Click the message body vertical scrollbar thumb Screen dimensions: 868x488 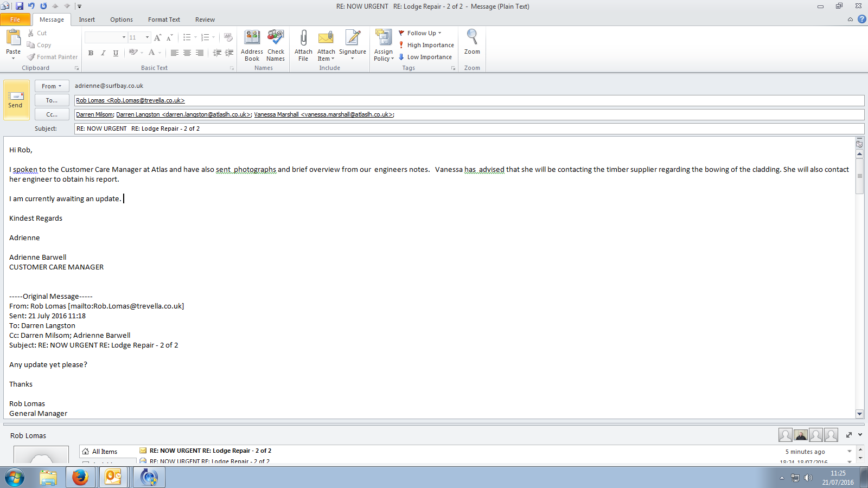tap(859, 176)
